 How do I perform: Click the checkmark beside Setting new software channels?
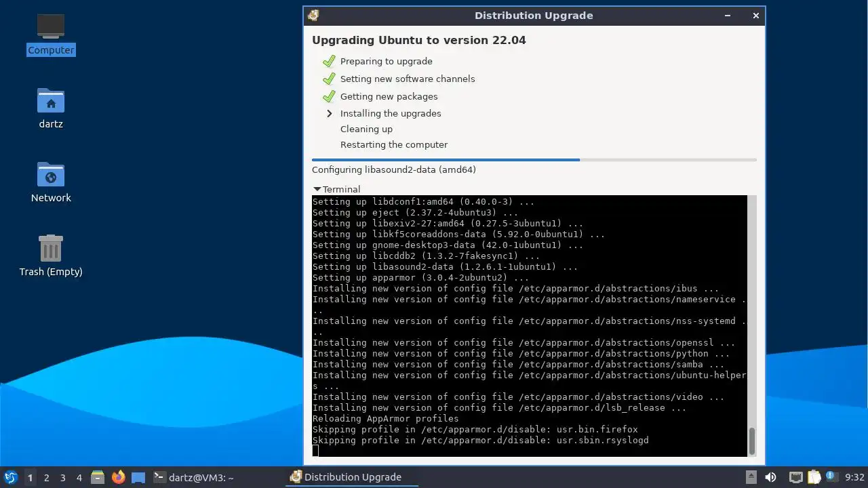pos(329,79)
